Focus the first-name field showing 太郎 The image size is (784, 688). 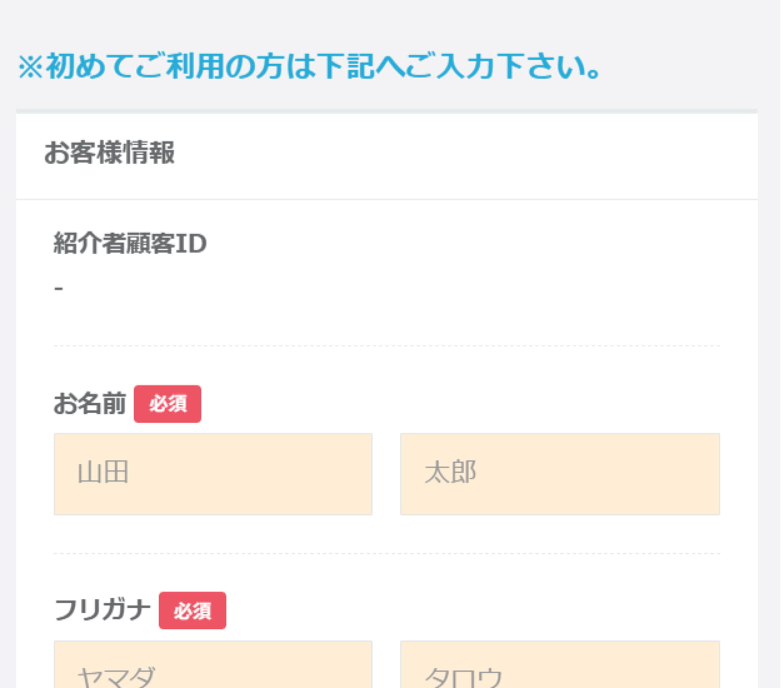tap(560, 473)
